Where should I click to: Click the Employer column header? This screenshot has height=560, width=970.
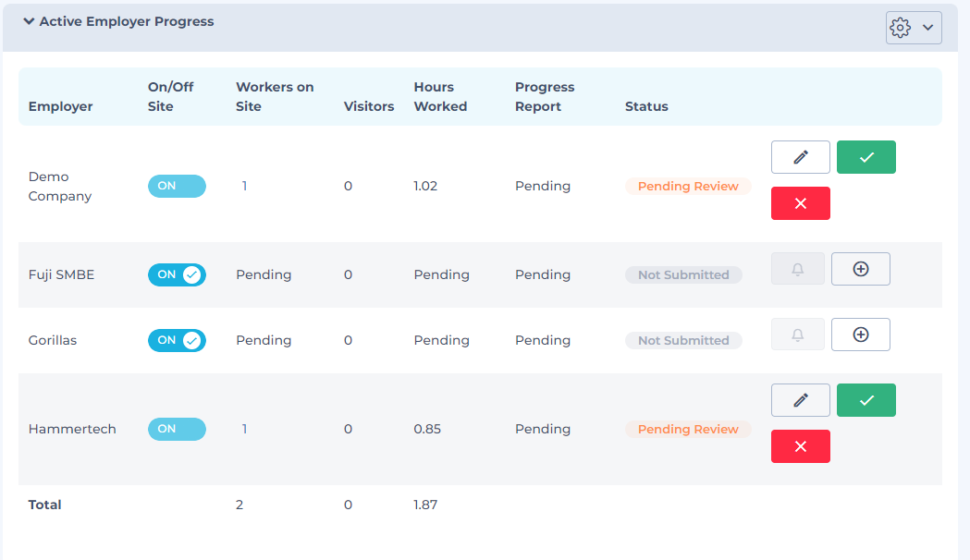(60, 106)
